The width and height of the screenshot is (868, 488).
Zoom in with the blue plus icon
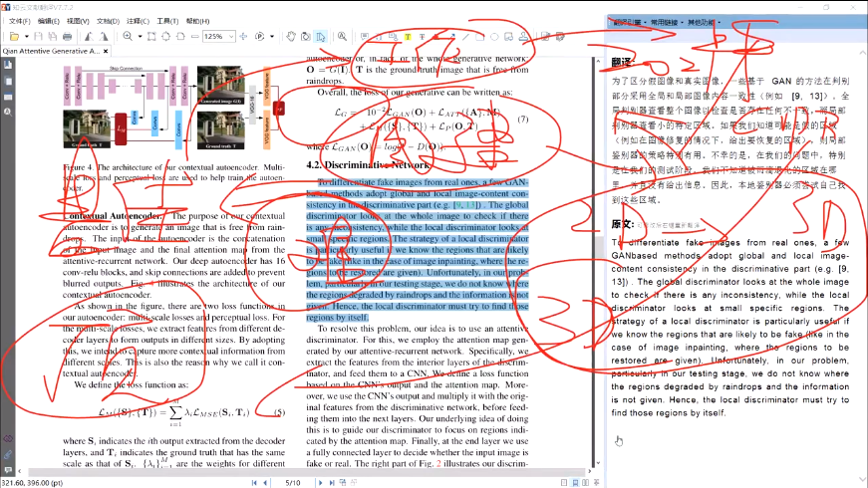click(x=243, y=37)
